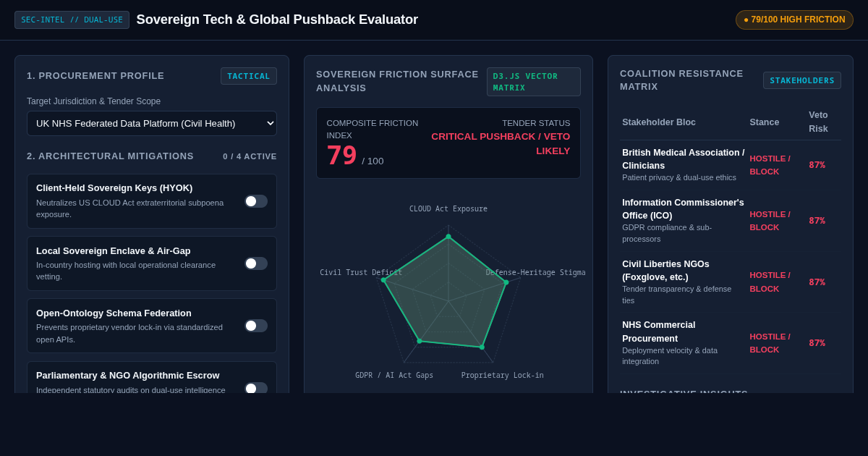The width and height of the screenshot is (868, 456).
Task: Click the STAKEHOLDERS tag
Action: (802, 80)
